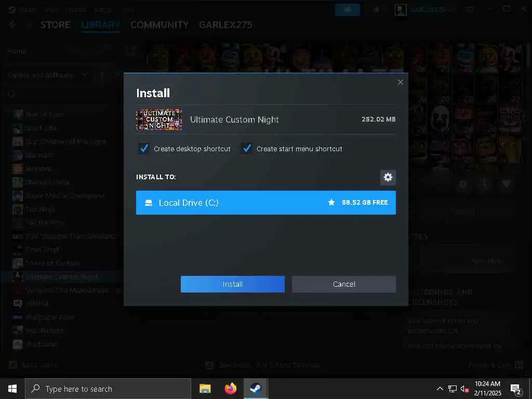Open the Steam menu
The width and height of the screenshot is (532, 399).
(28, 9)
